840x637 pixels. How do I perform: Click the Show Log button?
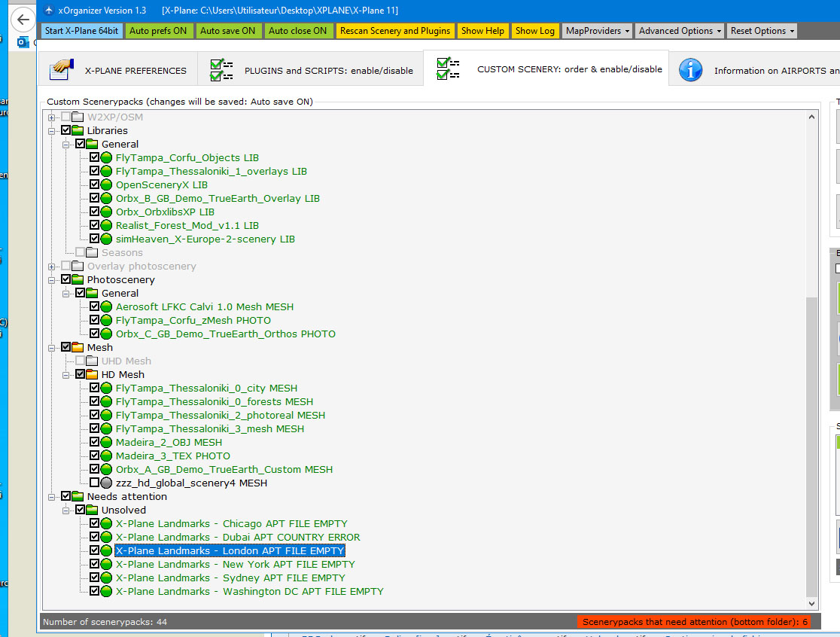(x=535, y=31)
